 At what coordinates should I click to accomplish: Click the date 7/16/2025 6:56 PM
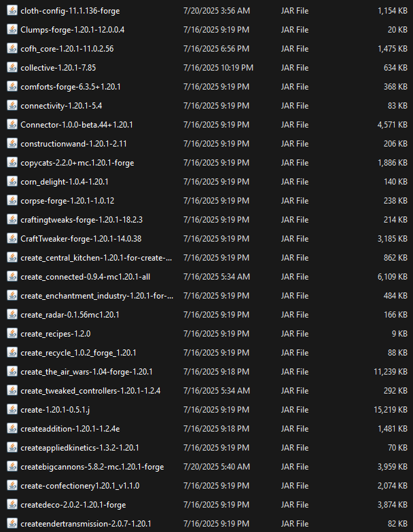[216, 49]
